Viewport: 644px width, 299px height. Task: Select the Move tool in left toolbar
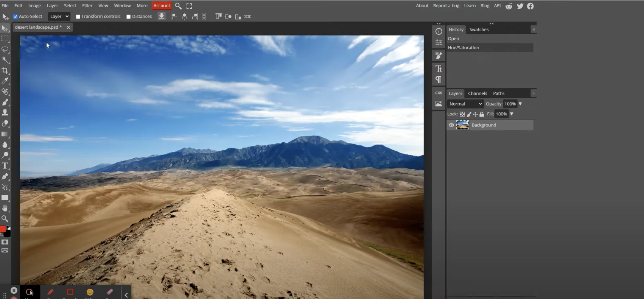5,28
